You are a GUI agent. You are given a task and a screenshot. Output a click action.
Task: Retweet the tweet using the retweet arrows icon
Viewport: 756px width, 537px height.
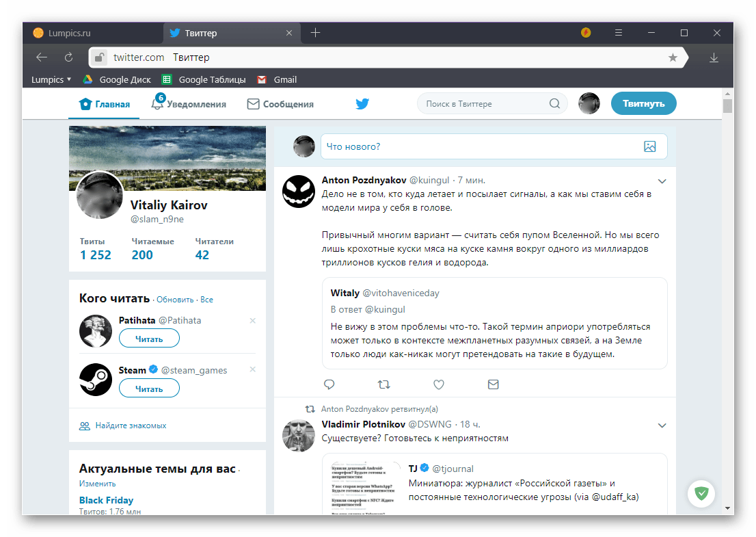[383, 384]
